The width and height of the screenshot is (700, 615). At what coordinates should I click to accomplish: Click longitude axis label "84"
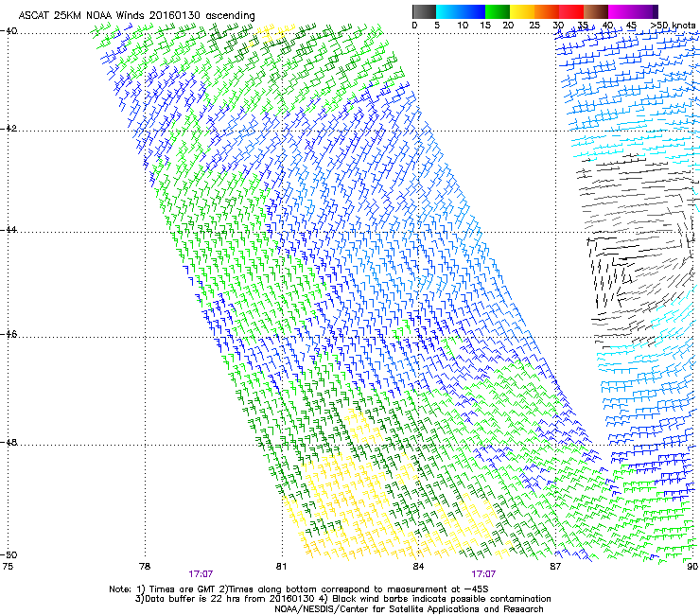click(418, 566)
